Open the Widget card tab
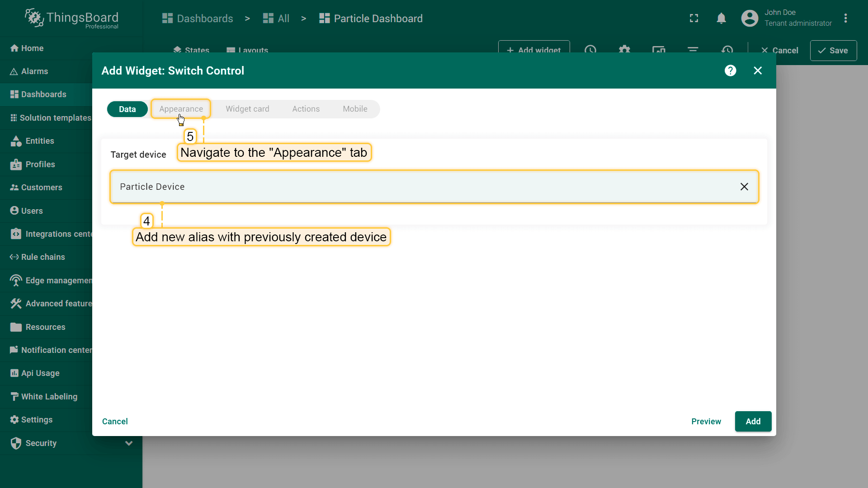The image size is (868, 488). (247, 109)
